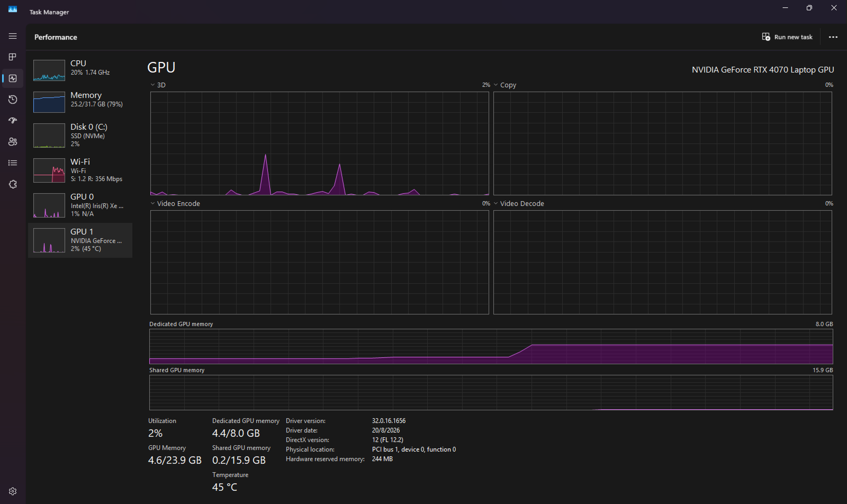Screen dimensions: 847x504
Task: Click the 244 MB hardware reserved value
Action: click(382, 459)
